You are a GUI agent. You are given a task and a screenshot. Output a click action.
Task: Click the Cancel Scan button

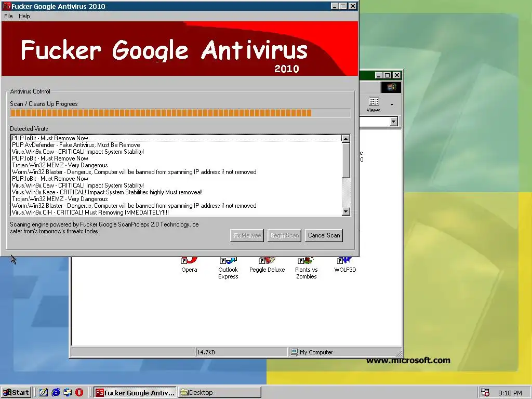[324, 235]
